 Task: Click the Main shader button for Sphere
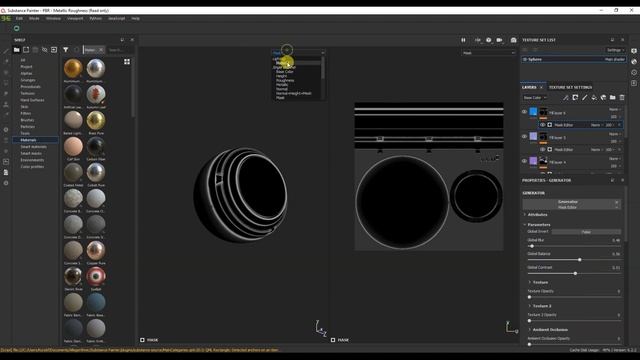(615, 59)
